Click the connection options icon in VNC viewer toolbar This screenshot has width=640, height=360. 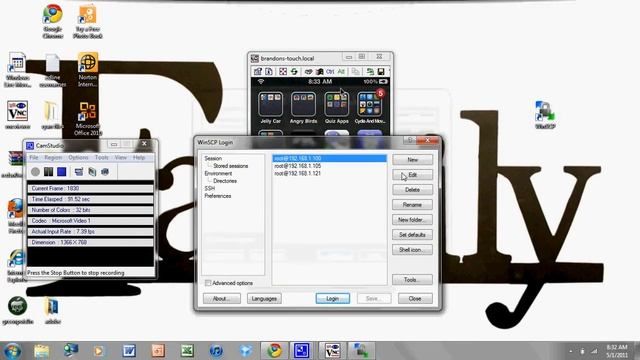(258, 72)
